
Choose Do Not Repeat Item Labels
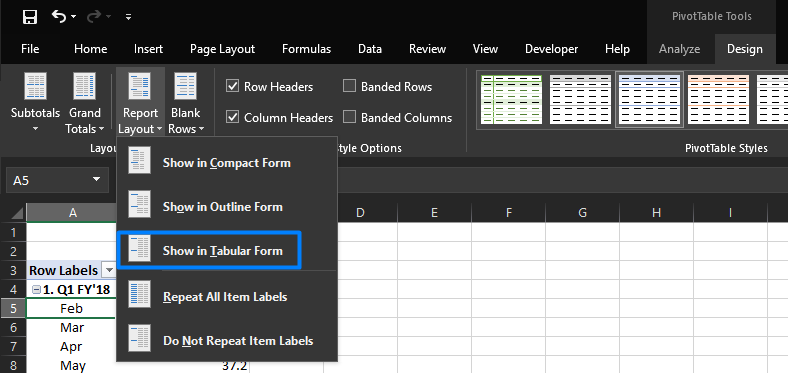(x=227, y=340)
